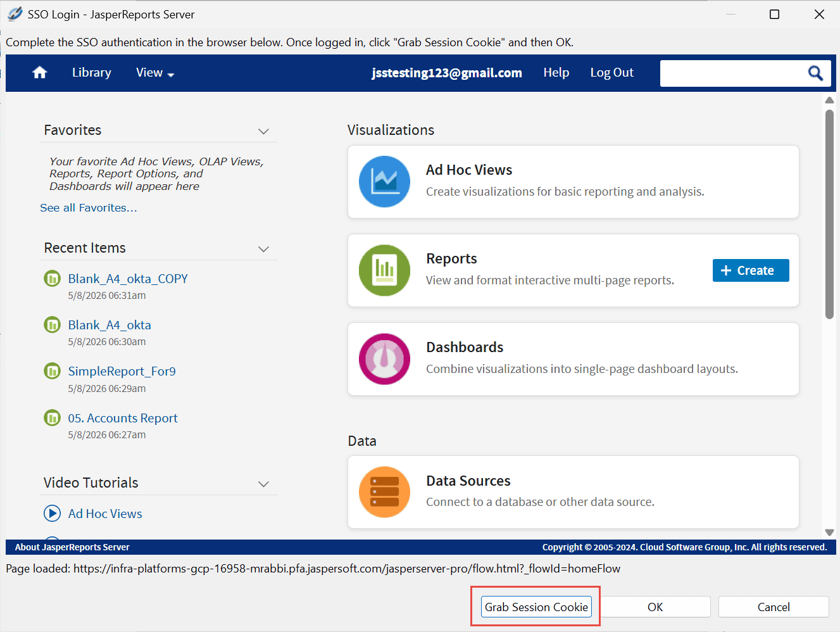
Task: Click the Reports card title
Action: point(451,258)
